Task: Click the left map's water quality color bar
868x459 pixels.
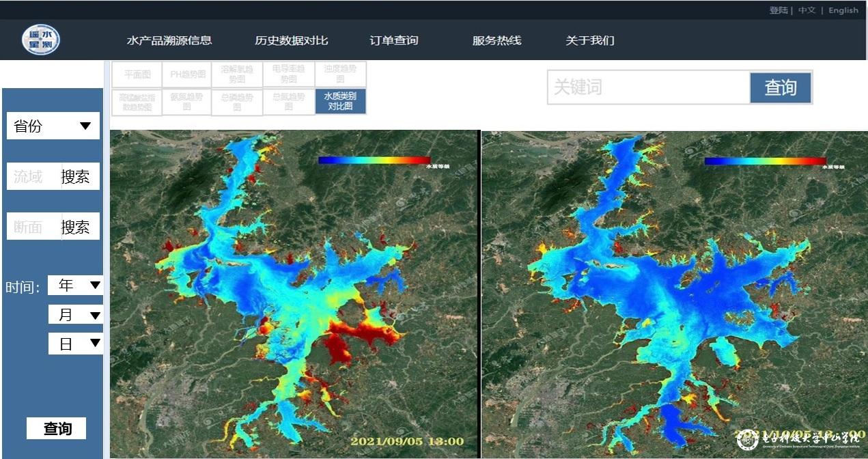Action: pos(374,161)
